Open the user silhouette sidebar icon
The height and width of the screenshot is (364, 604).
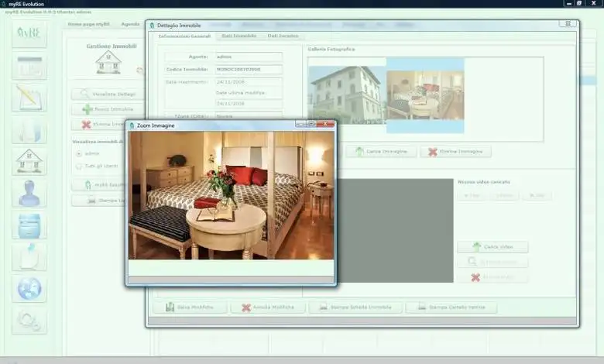tap(29, 193)
